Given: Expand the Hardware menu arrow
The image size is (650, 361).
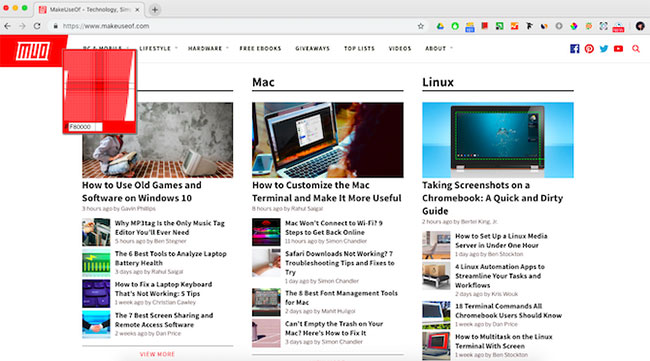Looking at the screenshot, I should pos(227,48).
